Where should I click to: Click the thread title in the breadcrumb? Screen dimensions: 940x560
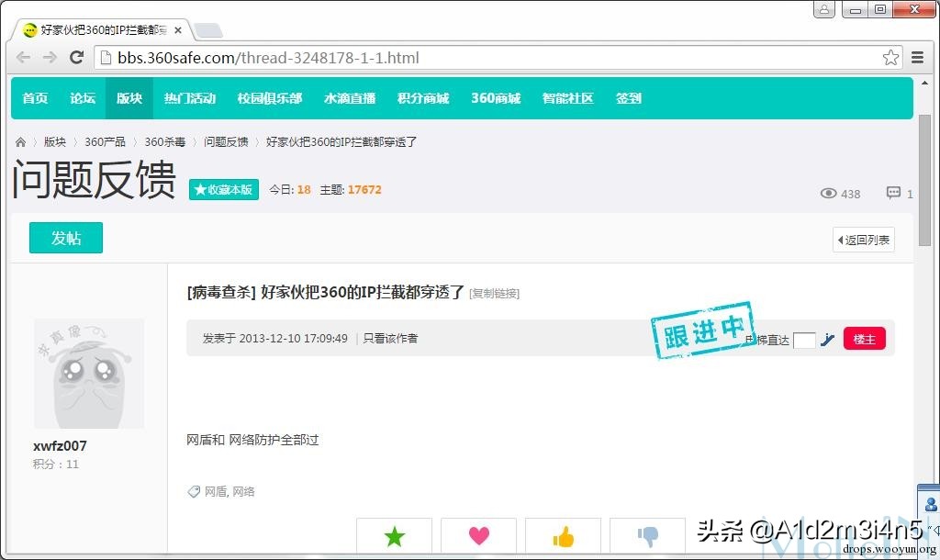point(341,142)
